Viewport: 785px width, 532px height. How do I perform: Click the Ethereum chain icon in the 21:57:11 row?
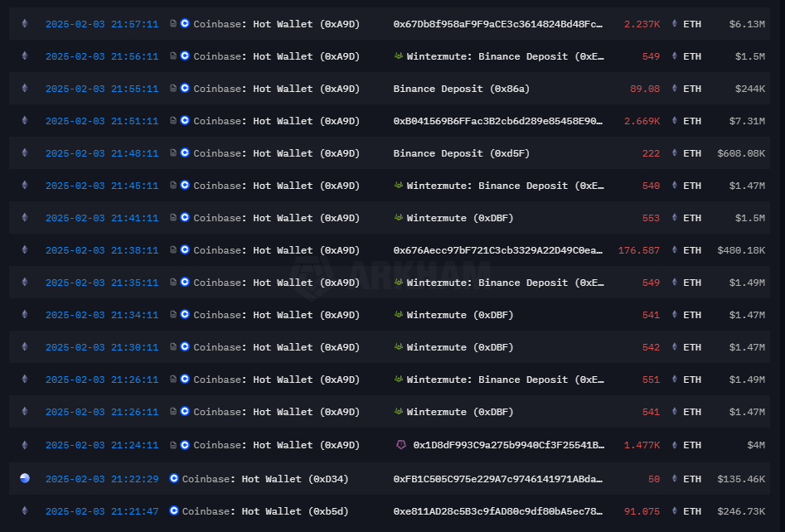[24, 24]
